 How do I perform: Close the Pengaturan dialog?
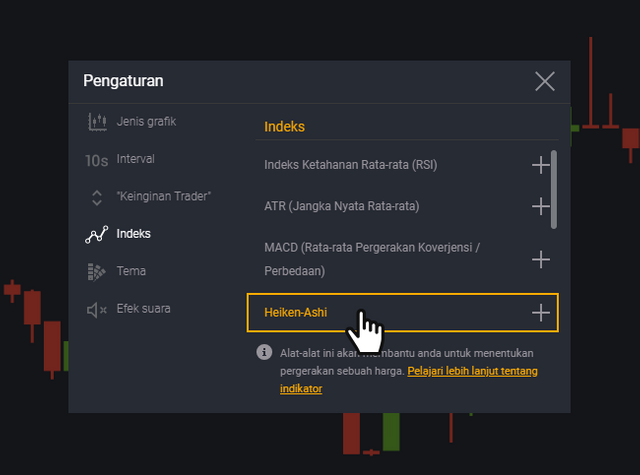point(545,81)
